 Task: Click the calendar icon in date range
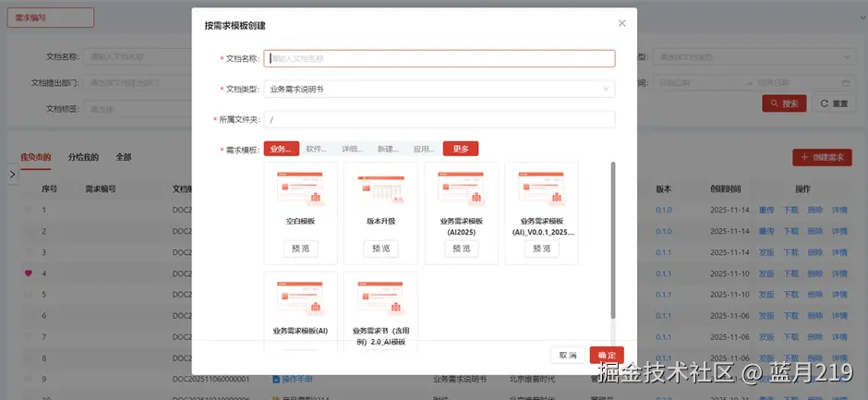click(x=846, y=83)
